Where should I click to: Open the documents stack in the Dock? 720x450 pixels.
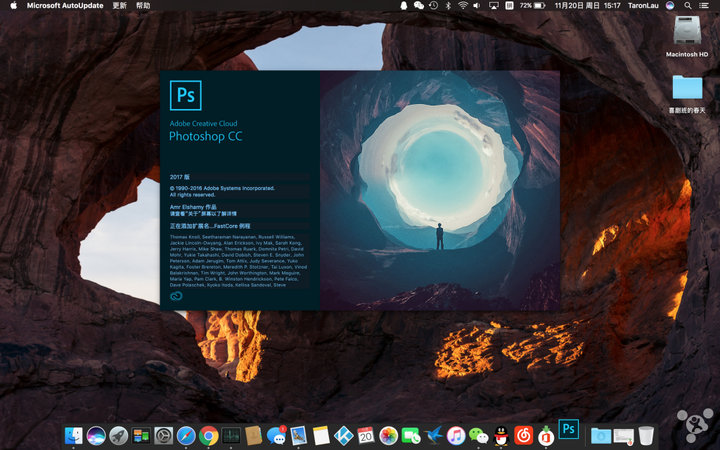[x=623, y=436]
